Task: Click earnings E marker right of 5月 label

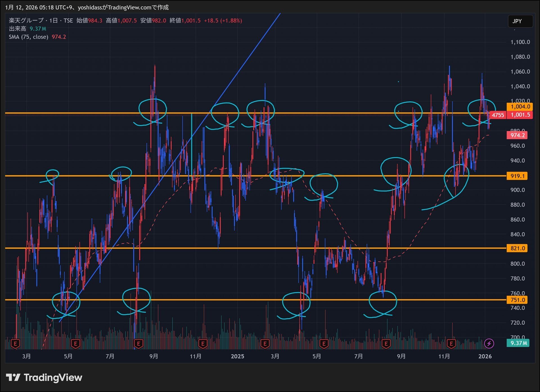Action: point(75,344)
